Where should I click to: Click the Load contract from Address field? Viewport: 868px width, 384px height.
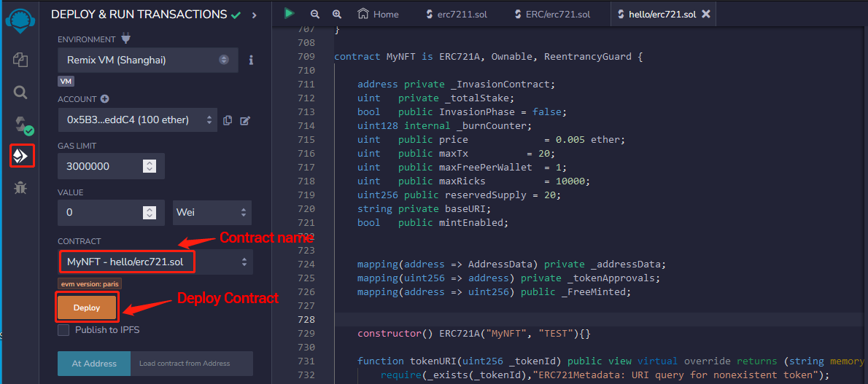click(192, 364)
